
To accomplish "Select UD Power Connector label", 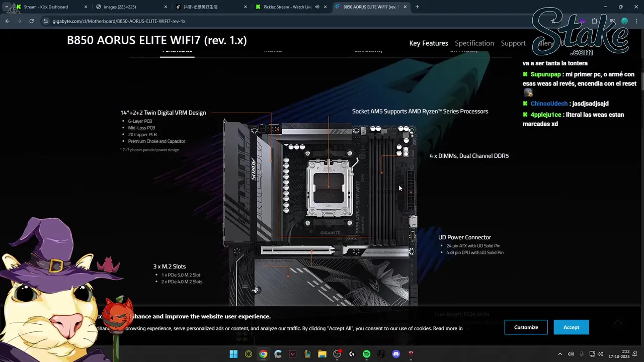I will (464, 237).
